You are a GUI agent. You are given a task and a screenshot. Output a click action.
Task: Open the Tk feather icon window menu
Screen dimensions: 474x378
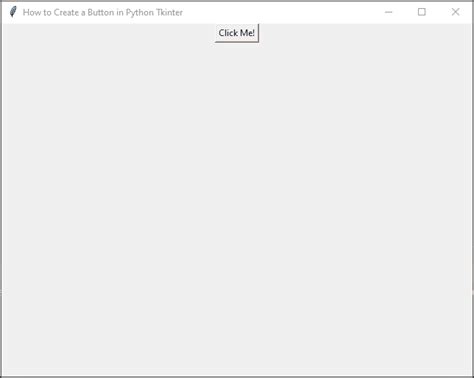pyautogui.click(x=13, y=12)
